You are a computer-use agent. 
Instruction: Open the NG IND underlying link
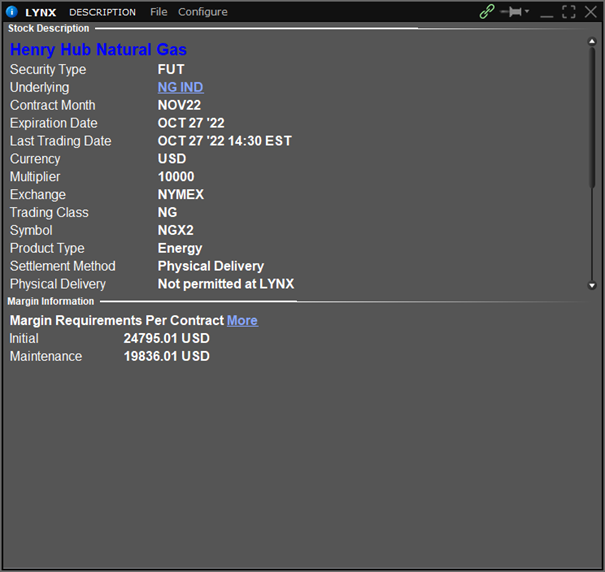pyautogui.click(x=181, y=87)
